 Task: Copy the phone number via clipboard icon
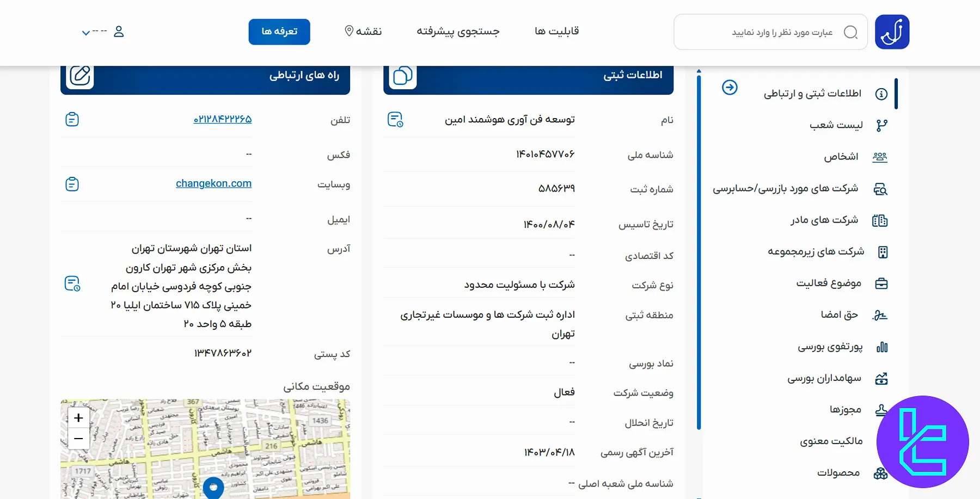pyautogui.click(x=72, y=119)
